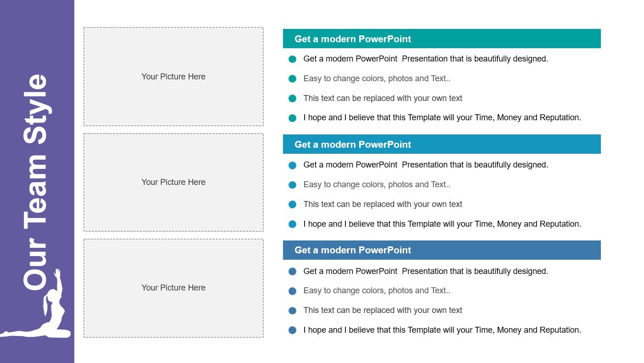Click the middle light-blue 'Get a modern PowerPoint' header
This screenshot has width=644, height=363.
pos(441,144)
